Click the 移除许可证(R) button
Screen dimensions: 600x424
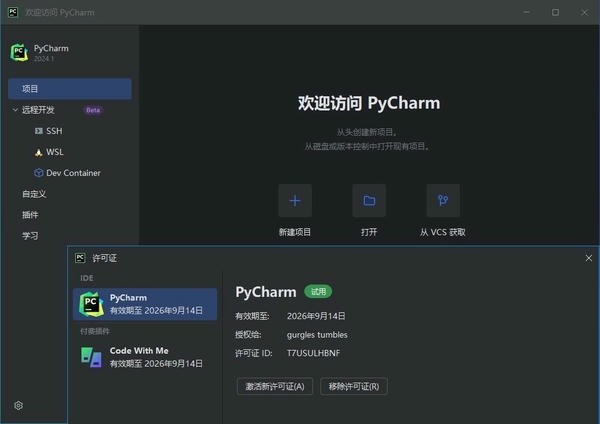tap(354, 386)
